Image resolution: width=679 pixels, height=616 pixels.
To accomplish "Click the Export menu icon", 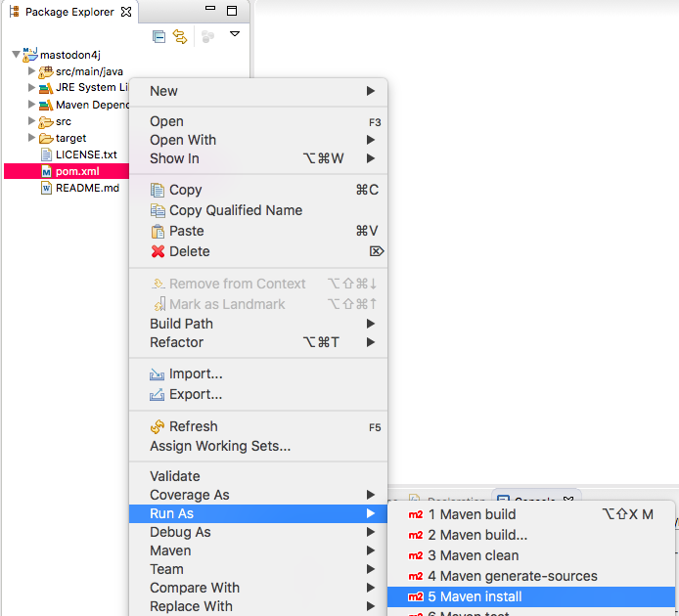I will click(157, 395).
